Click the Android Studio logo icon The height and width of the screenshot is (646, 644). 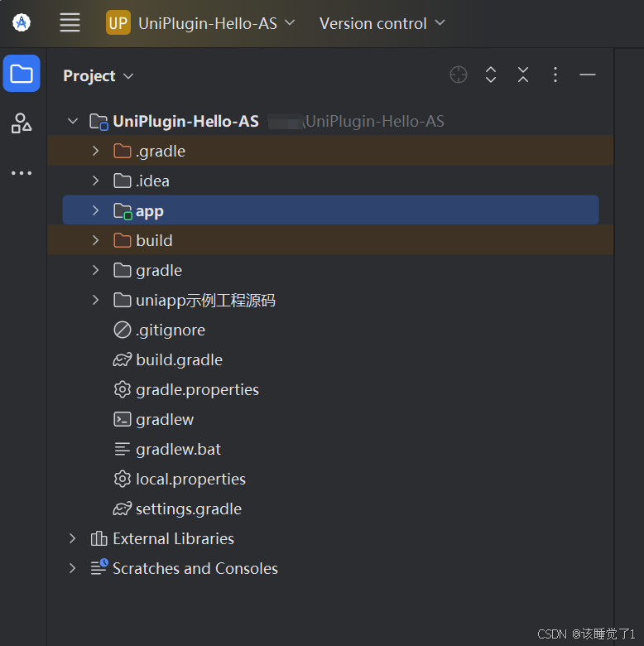pyautogui.click(x=22, y=22)
